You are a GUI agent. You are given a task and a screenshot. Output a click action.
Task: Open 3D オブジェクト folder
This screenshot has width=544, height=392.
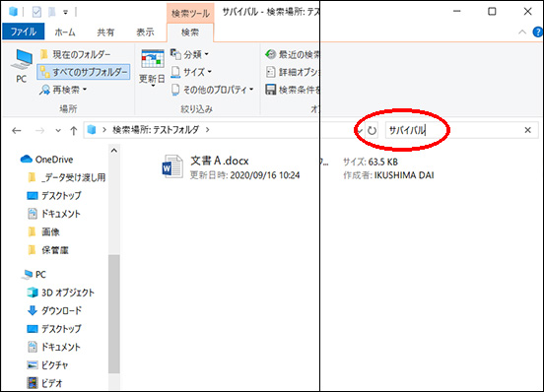60,293
